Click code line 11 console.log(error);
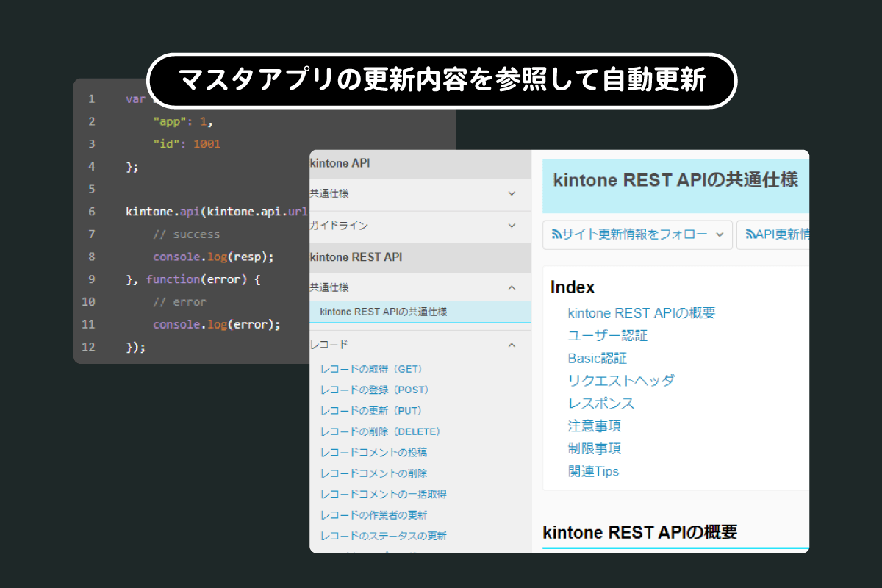Screen dimensions: 882x588 point(217,324)
